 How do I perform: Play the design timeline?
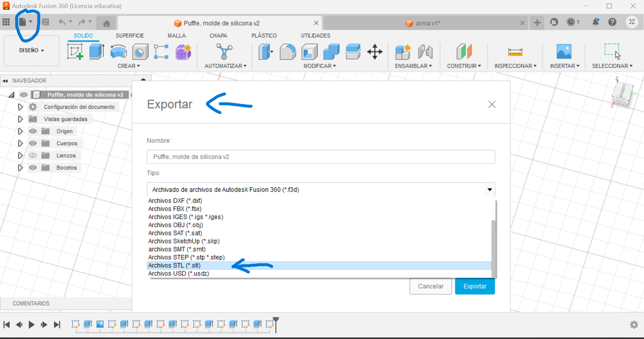click(32, 325)
